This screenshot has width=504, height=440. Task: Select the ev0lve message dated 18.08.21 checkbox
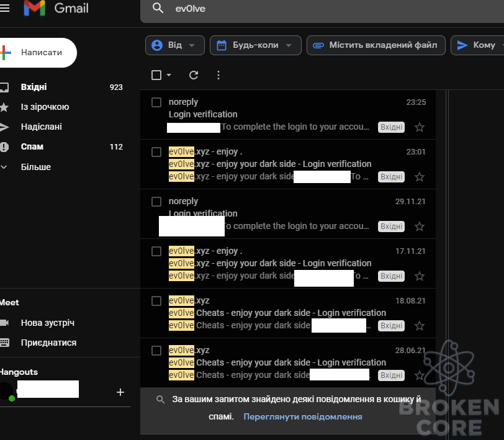pyautogui.click(x=156, y=301)
